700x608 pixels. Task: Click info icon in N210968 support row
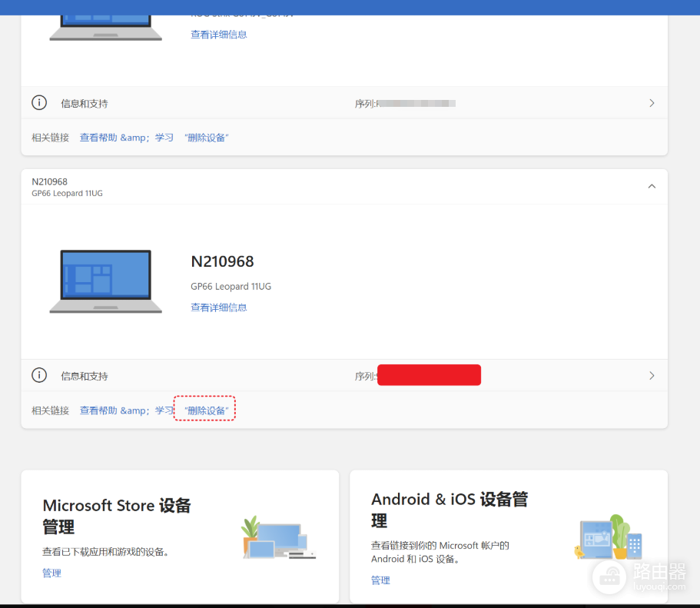click(39, 375)
